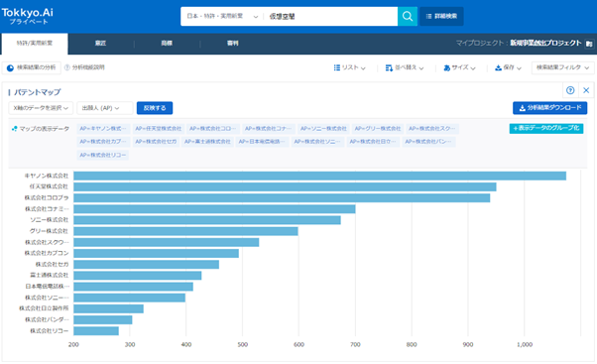
Task: Open the サイズ size dropdown
Action: 459,67
